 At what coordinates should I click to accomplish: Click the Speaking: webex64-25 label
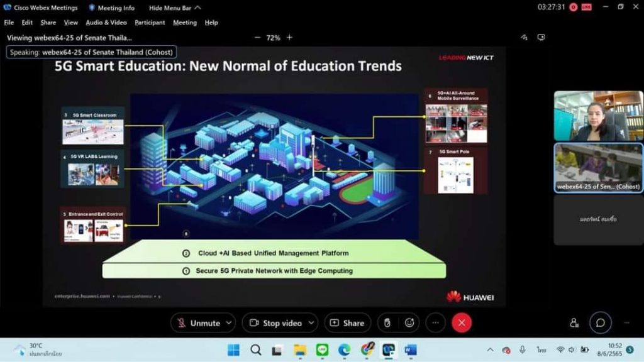click(92, 52)
